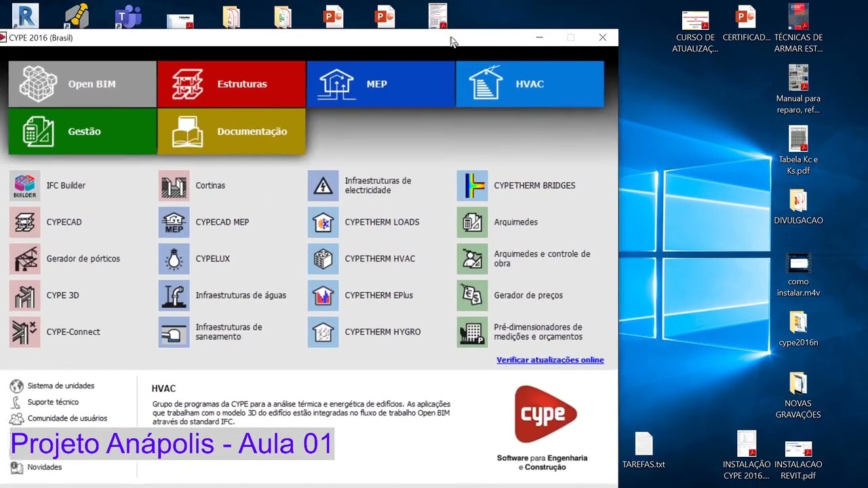Viewport: 868px width, 488px height.
Task: Click the CYPE logo
Action: [545, 413]
